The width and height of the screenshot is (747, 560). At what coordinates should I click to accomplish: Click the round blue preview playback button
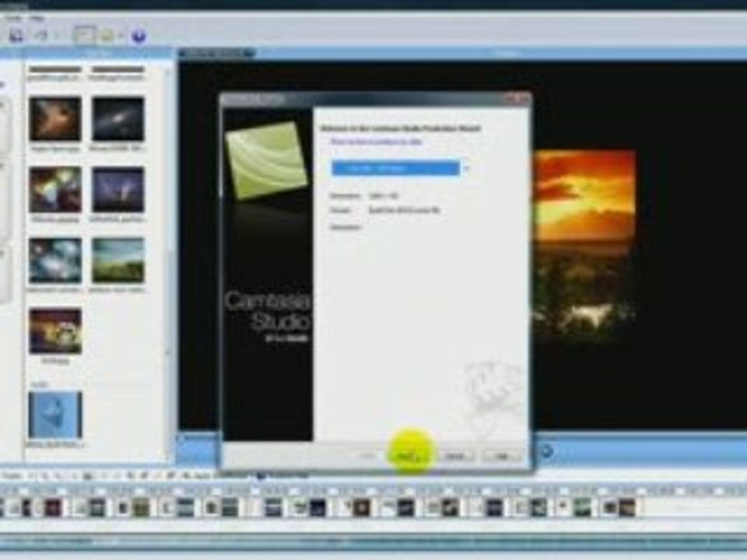(x=545, y=450)
